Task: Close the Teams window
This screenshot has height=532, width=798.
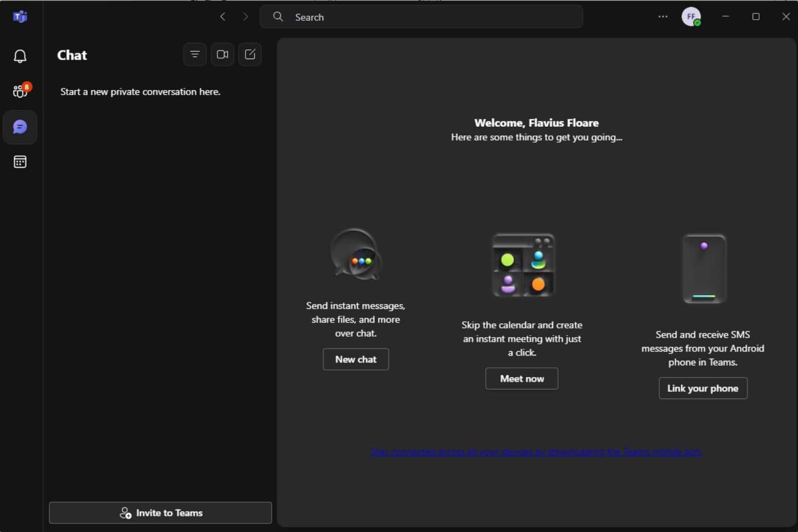Action: 786,17
